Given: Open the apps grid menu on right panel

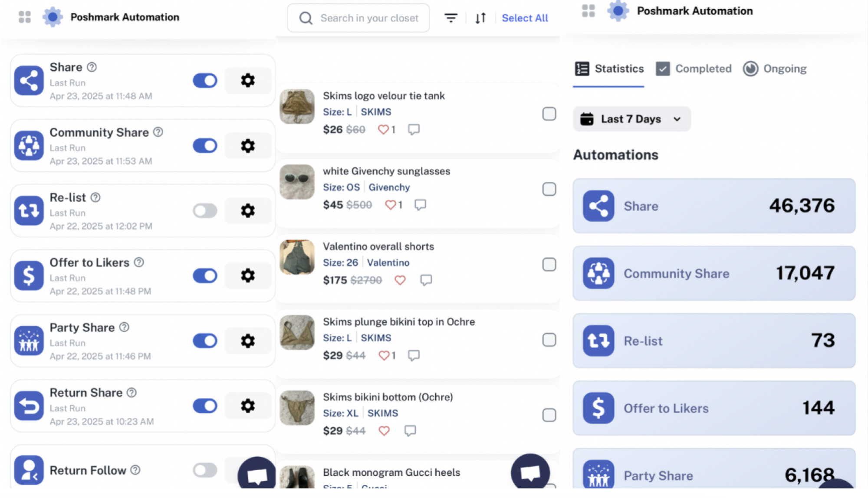Looking at the screenshot, I should point(589,11).
